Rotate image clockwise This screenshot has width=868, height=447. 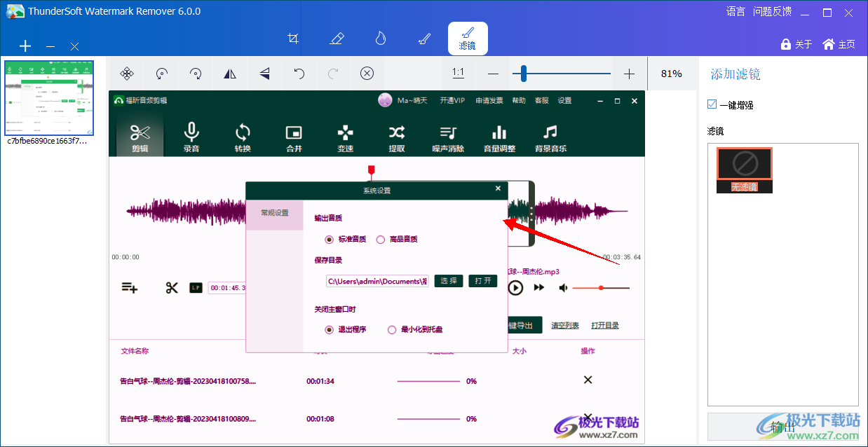(196, 74)
